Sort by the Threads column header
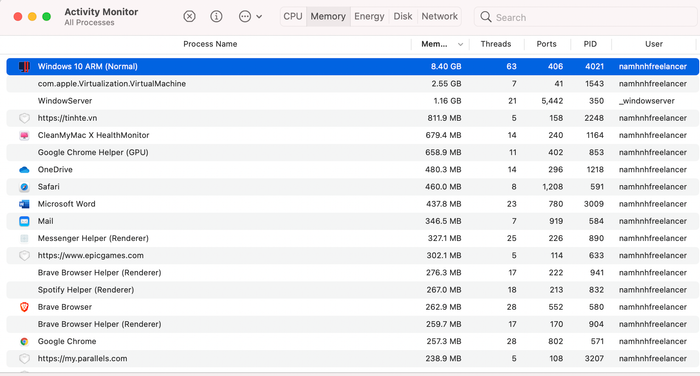Screen dimensions: 700x376 496,44
